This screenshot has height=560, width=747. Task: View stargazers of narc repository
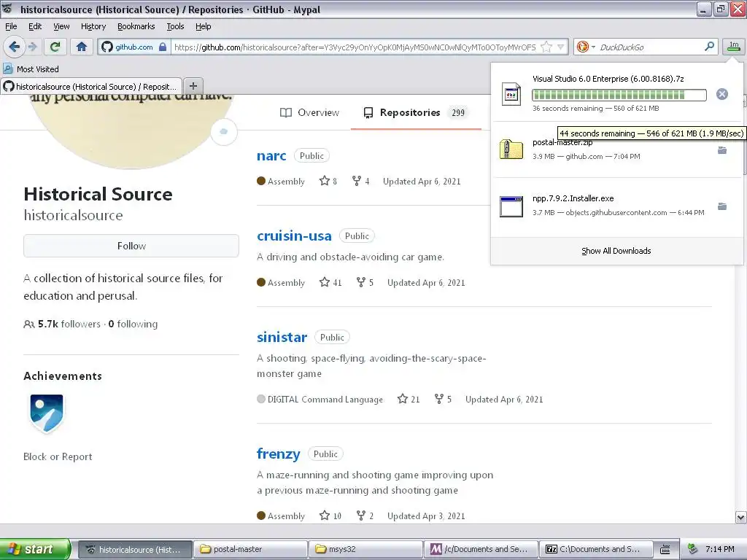[328, 181]
